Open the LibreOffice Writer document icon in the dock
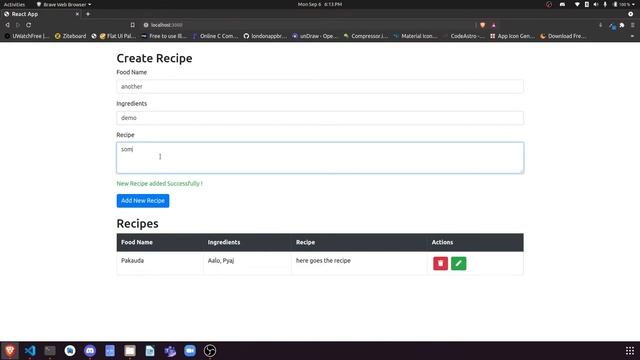The image size is (640, 360). tap(150, 351)
